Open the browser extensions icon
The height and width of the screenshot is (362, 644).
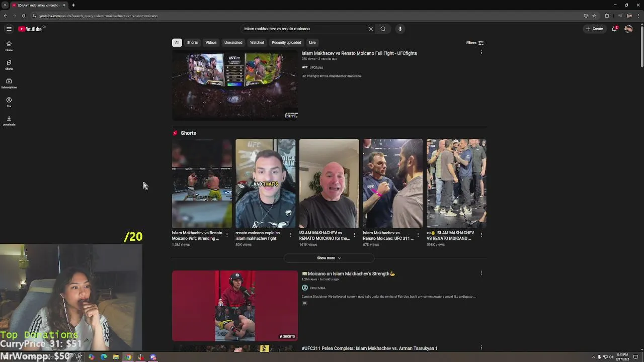tap(607, 16)
